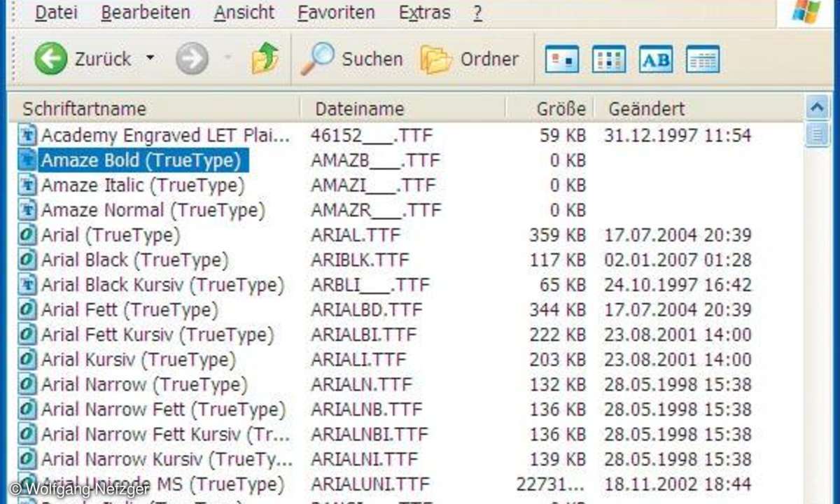This screenshot has width=840, height=504.
Task: Click date 31.12.1997 11:54
Action: click(x=678, y=135)
